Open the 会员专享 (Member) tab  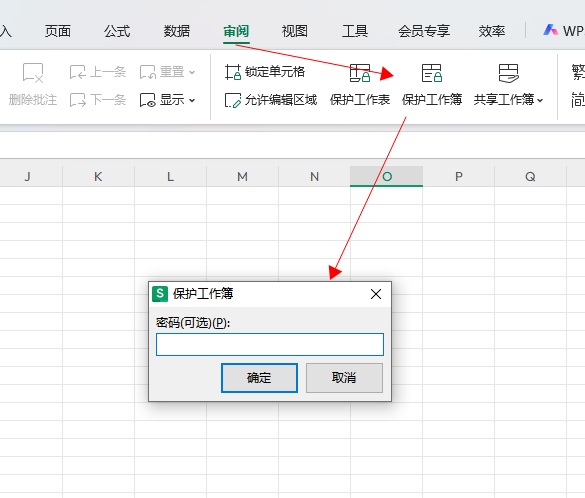(424, 31)
